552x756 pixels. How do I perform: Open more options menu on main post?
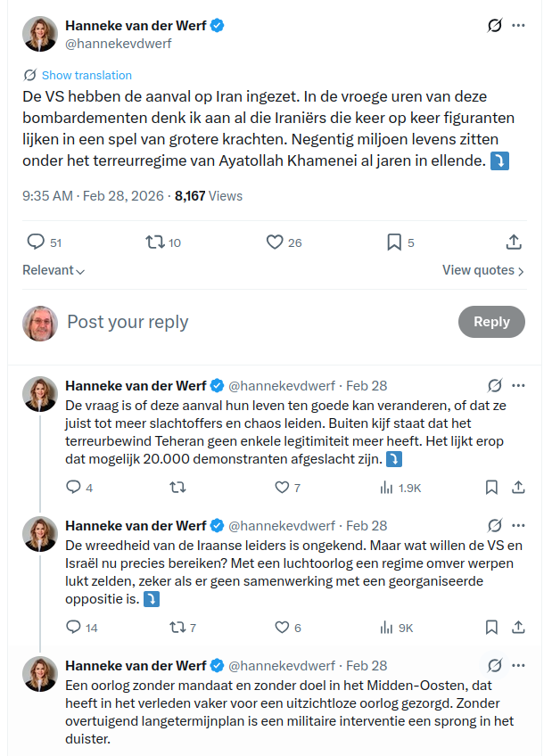[x=518, y=26]
